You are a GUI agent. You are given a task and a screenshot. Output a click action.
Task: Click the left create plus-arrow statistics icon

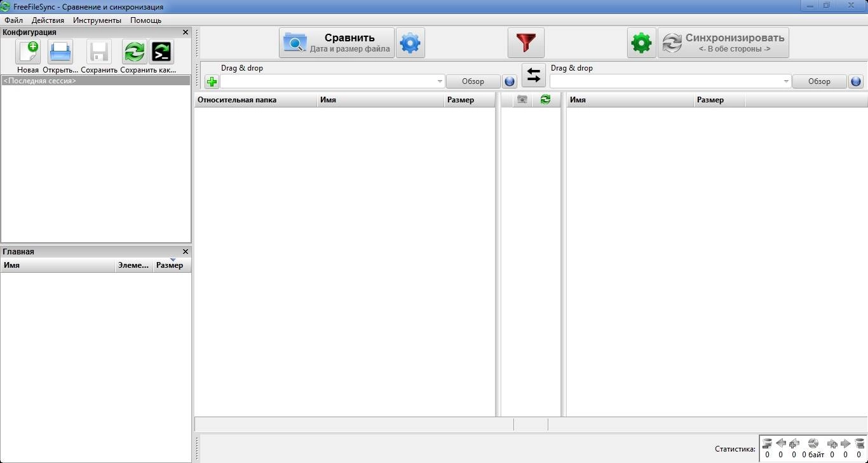pyautogui.click(x=794, y=443)
